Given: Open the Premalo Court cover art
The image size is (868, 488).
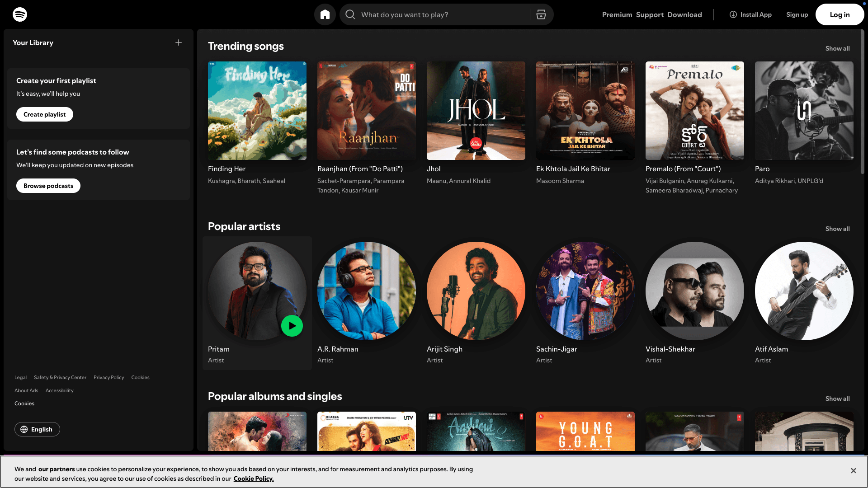Looking at the screenshot, I should 695,111.
